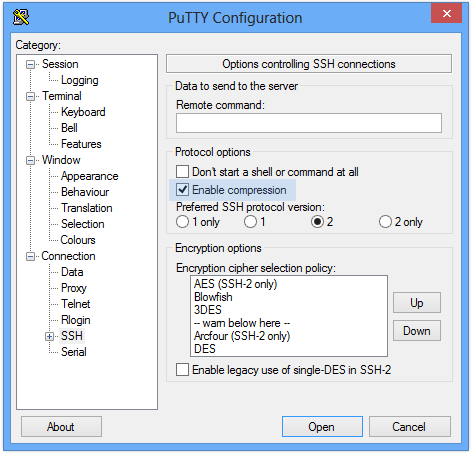The height and width of the screenshot is (454, 473).
Task: Select SSH category in tree
Action: (x=72, y=336)
